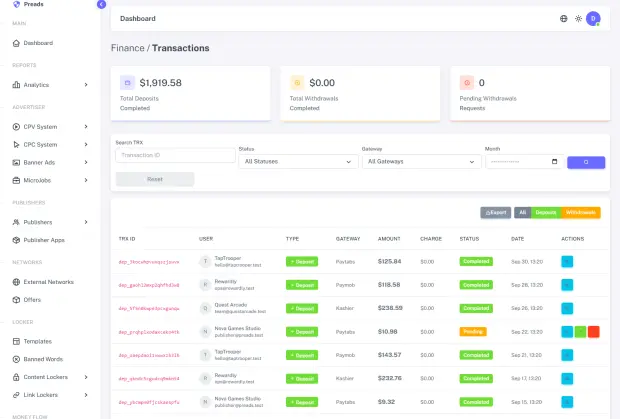Screen dimensions: 620x419
Task: Expand the MicroJobs submenu chevron
Action: coord(86,180)
